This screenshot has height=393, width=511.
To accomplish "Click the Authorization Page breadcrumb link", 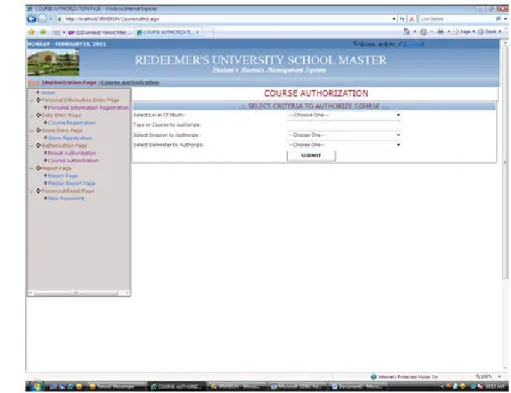I will [x=69, y=82].
